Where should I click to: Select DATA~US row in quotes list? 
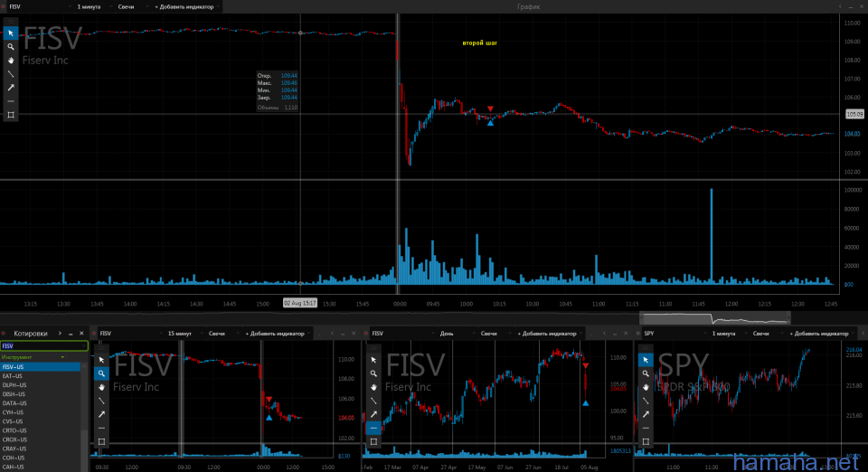click(x=41, y=403)
